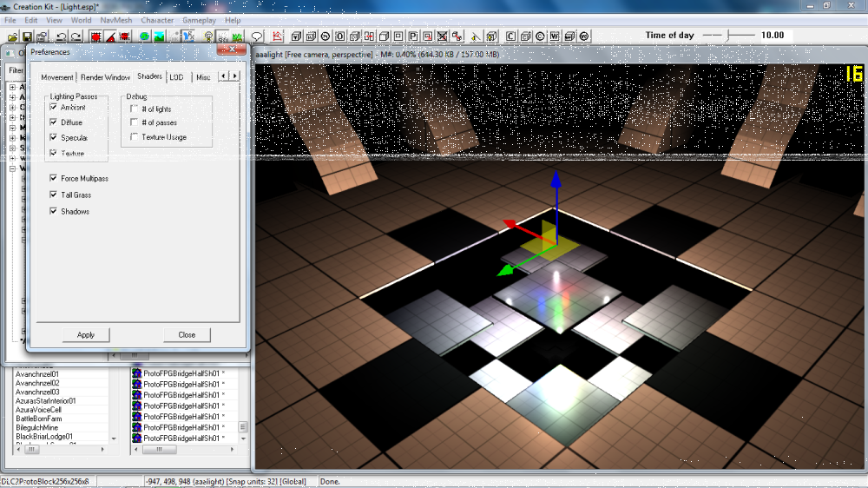Screen dimensions: 868x488
Task: Click the Close button in Preferences
Action: 187,334
